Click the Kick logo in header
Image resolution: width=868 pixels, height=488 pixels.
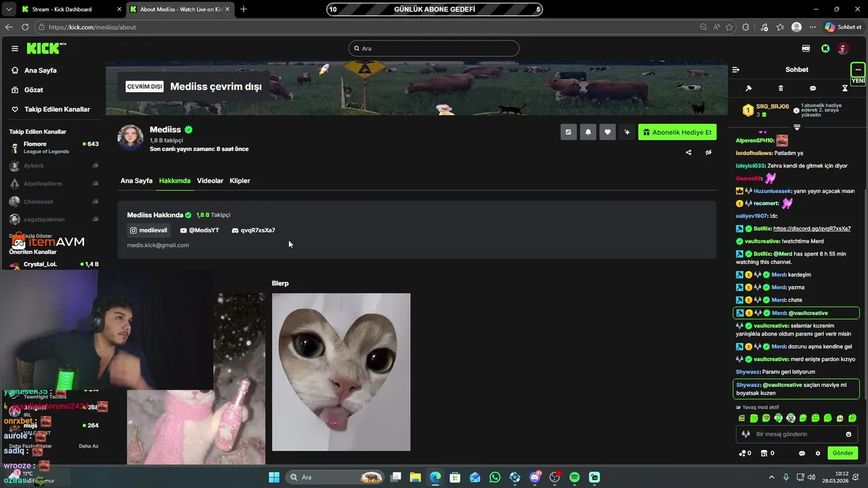(x=46, y=48)
